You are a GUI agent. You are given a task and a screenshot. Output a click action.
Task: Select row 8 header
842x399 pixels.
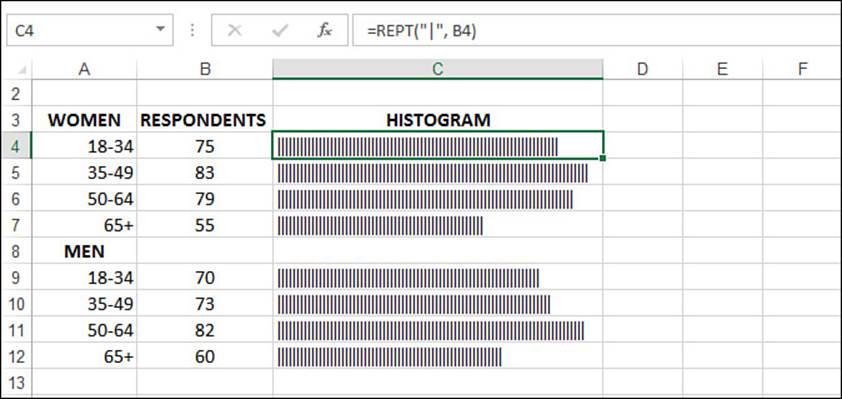click(x=16, y=251)
